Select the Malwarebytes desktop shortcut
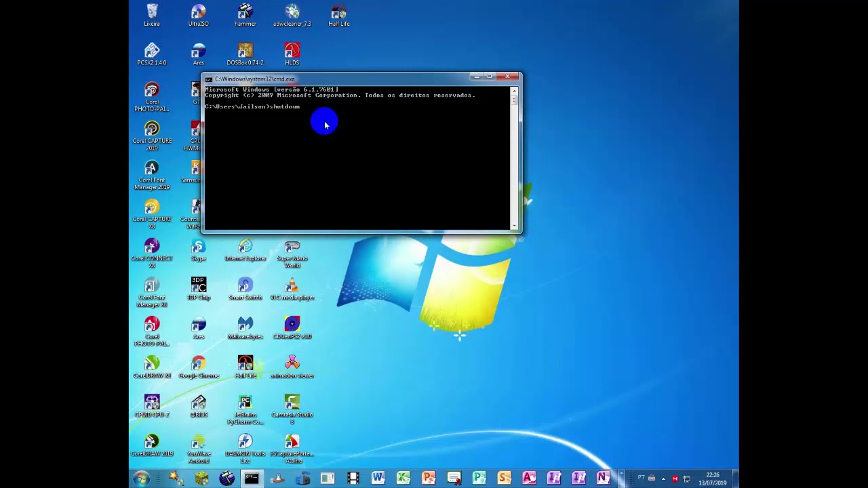The width and height of the screenshot is (868, 488). [245, 327]
